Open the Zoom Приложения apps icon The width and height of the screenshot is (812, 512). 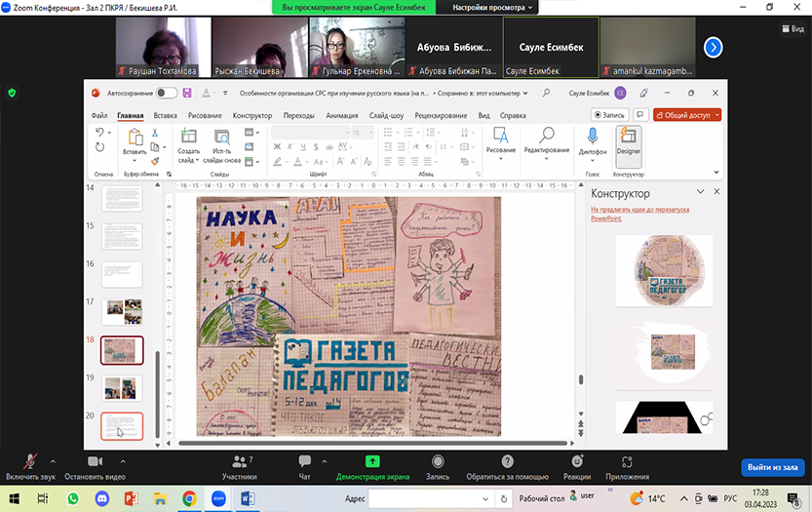pyautogui.click(x=627, y=461)
